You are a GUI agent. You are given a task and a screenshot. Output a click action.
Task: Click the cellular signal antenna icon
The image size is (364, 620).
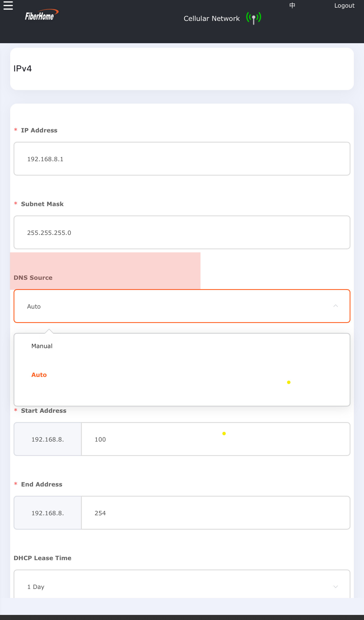253,18
